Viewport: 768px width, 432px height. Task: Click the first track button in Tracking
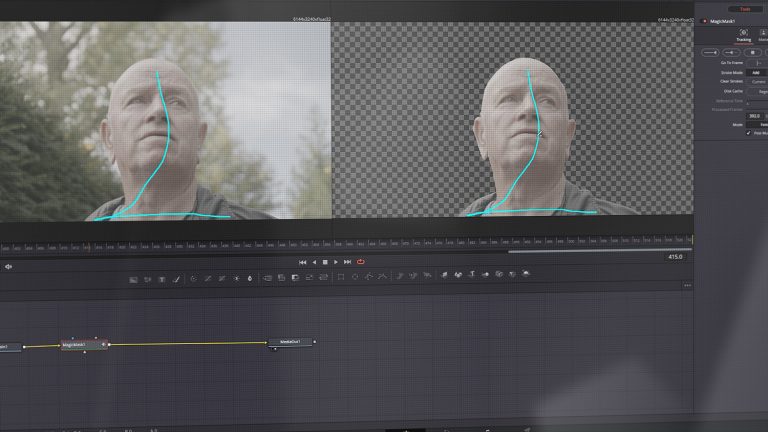(710, 52)
